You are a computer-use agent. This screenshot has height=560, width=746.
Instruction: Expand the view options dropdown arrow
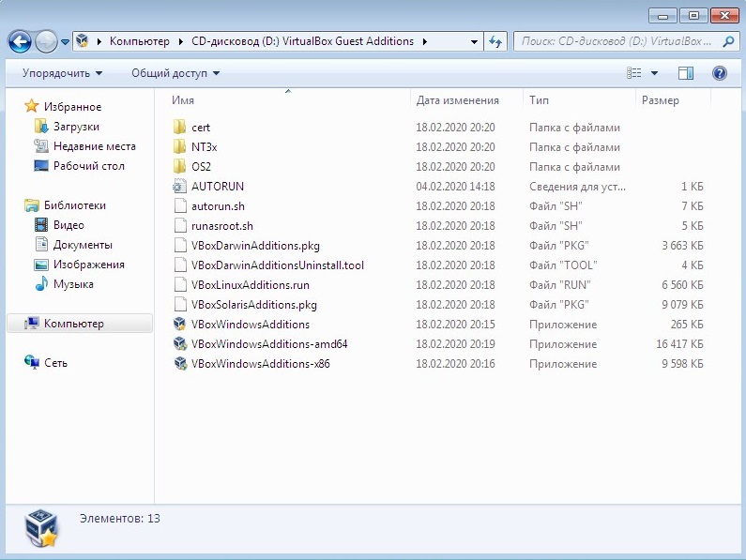tap(655, 73)
